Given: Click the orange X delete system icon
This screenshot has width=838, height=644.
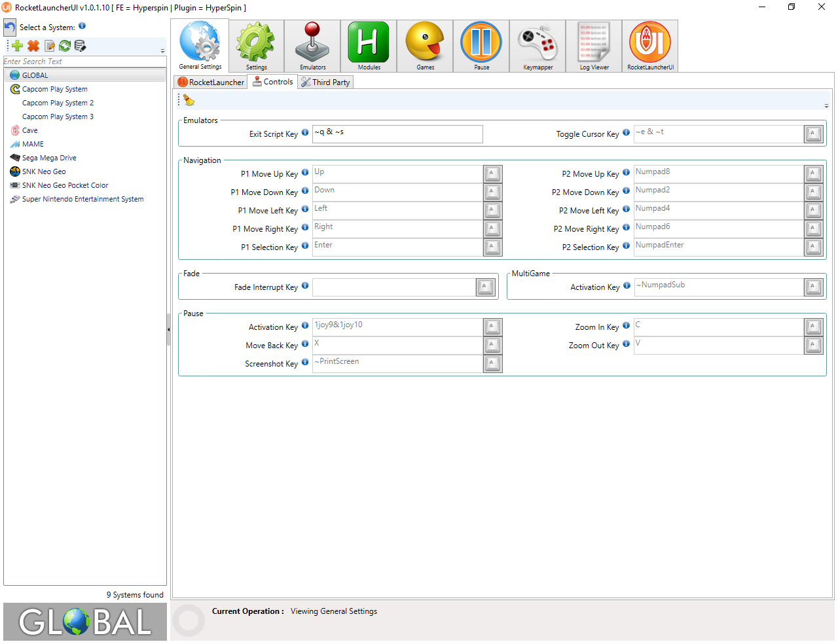Looking at the screenshot, I should 33,46.
